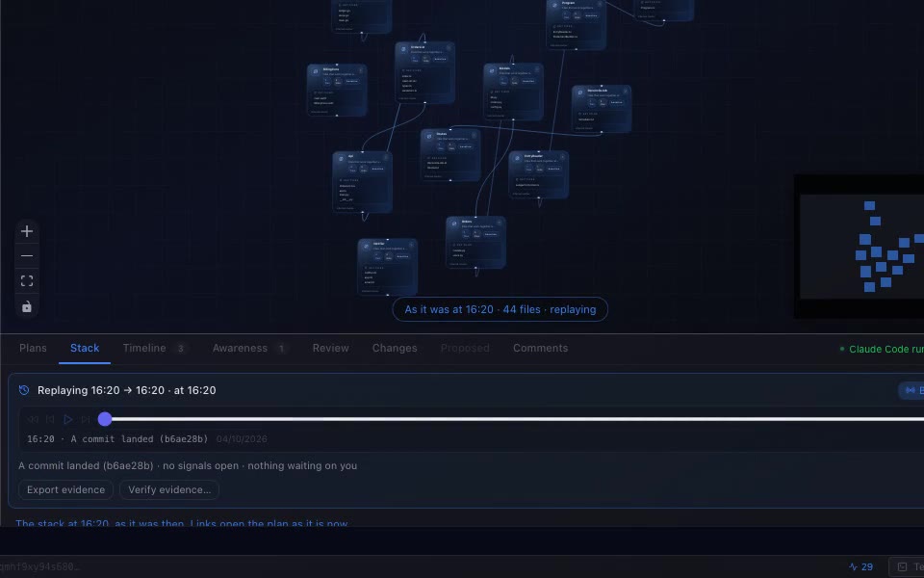924x578 pixels.
Task: Show the Changes tab
Action: click(x=395, y=348)
